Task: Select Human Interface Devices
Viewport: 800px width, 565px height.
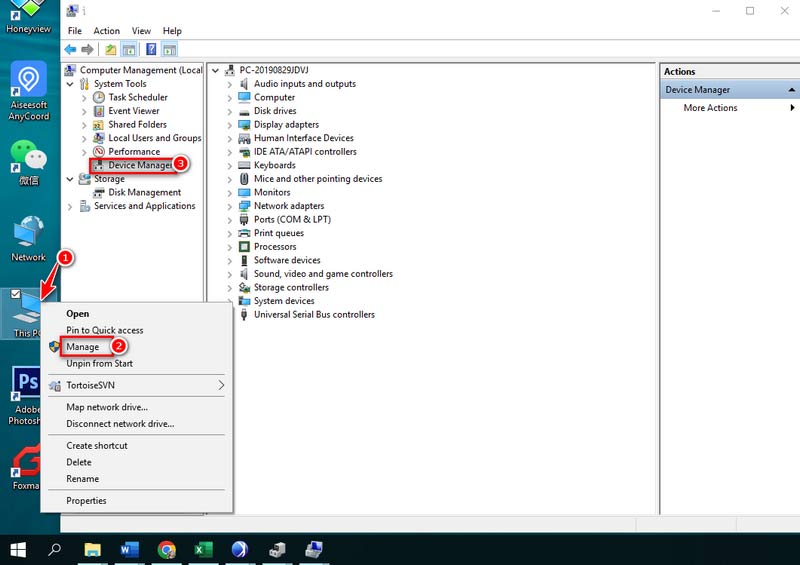Action: 304,138
